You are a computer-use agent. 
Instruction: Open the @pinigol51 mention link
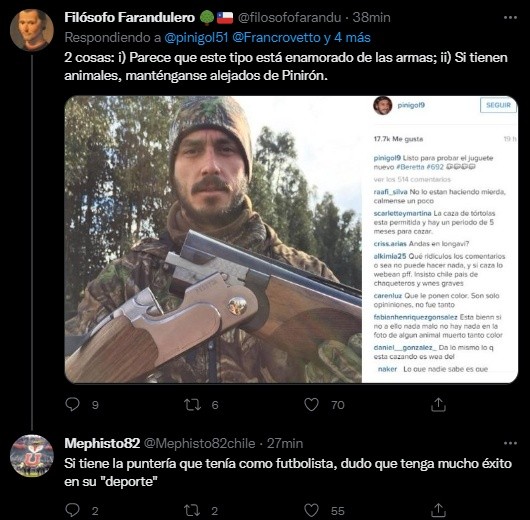coord(196,38)
